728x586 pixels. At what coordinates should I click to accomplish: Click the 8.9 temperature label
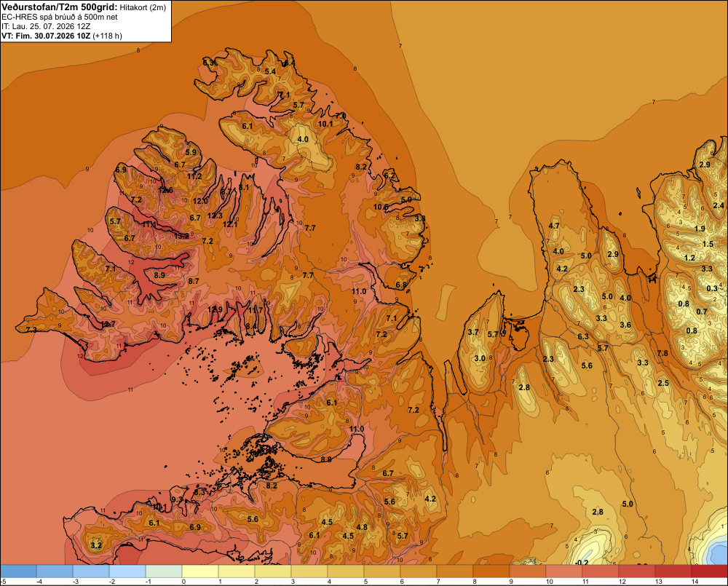coord(159,275)
